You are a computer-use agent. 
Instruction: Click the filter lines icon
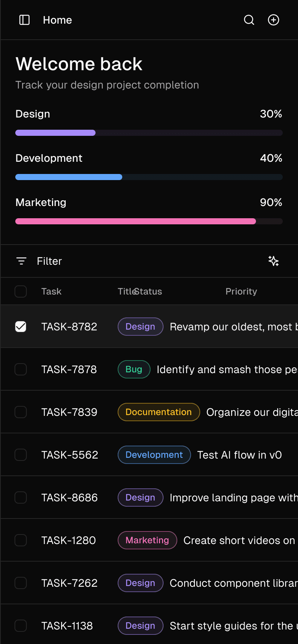21,261
